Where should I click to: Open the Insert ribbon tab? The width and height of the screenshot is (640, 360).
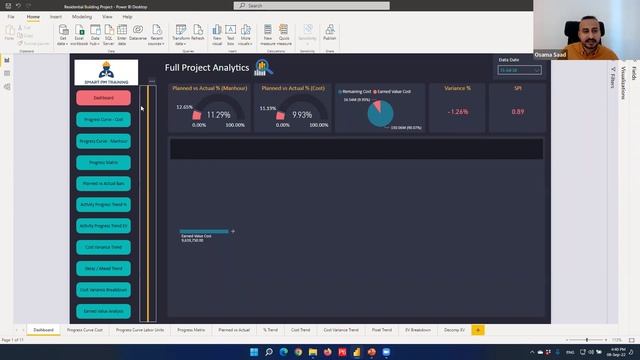click(x=56, y=17)
